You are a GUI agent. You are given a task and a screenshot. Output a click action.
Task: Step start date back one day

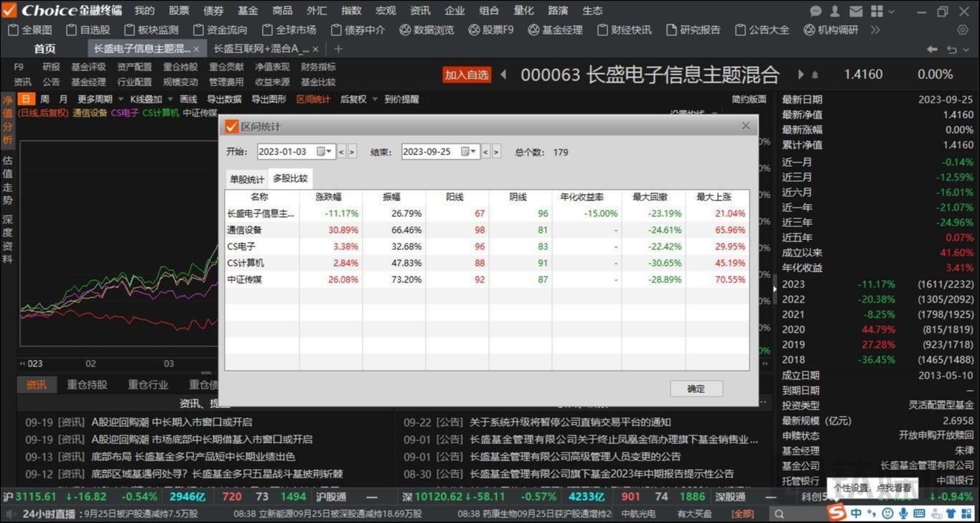click(x=342, y=152)
